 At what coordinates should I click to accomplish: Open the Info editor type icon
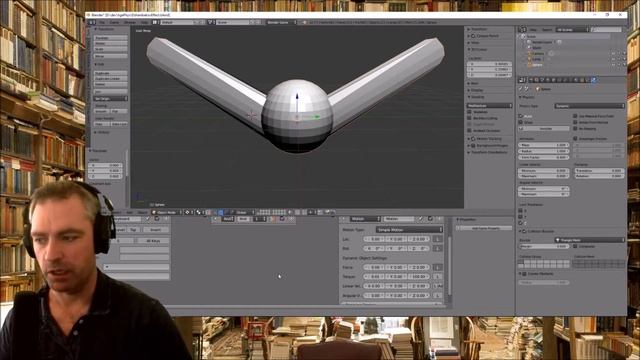click(92, 22)
